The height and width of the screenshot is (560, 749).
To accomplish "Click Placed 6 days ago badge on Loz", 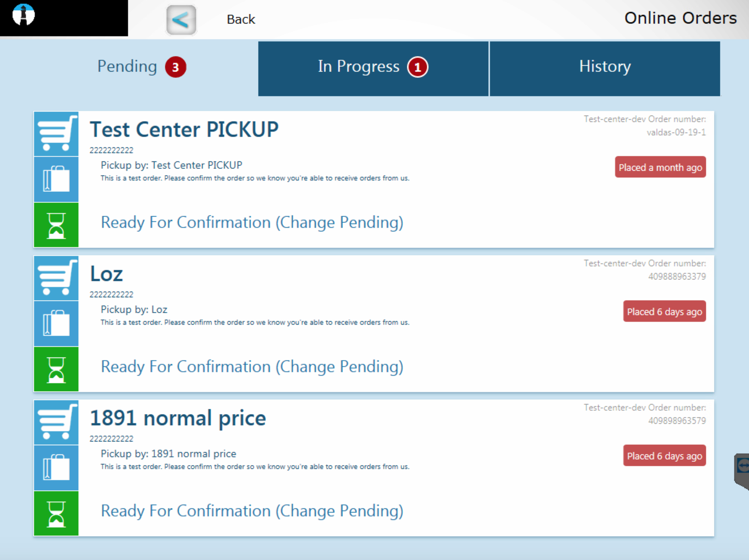I will [x=664, y=311].
